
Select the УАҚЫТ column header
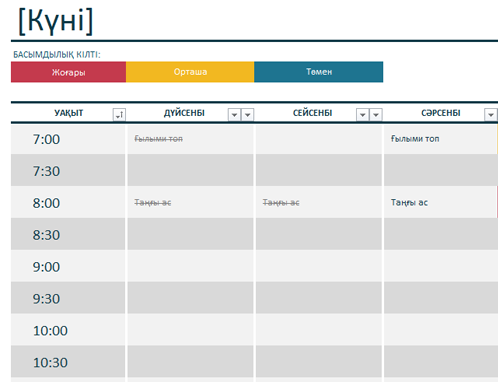[68, 113]
